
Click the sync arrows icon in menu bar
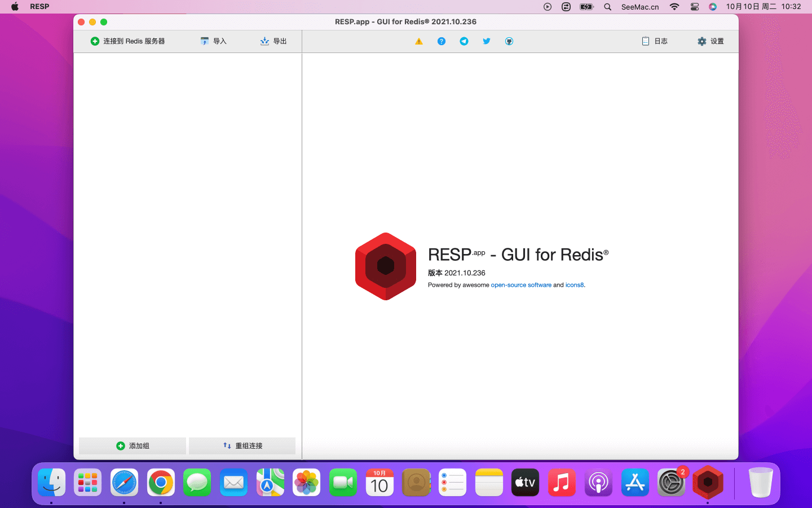(x=566, y=7)
